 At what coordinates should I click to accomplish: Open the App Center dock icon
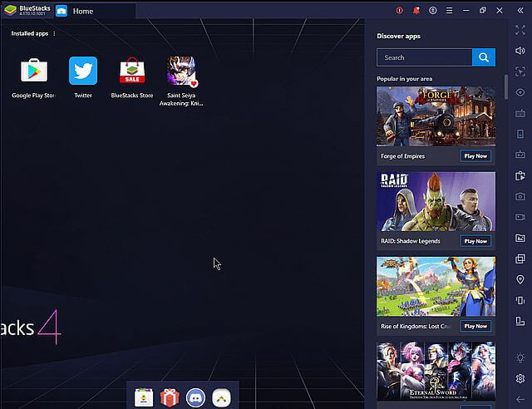coord(144,397)
